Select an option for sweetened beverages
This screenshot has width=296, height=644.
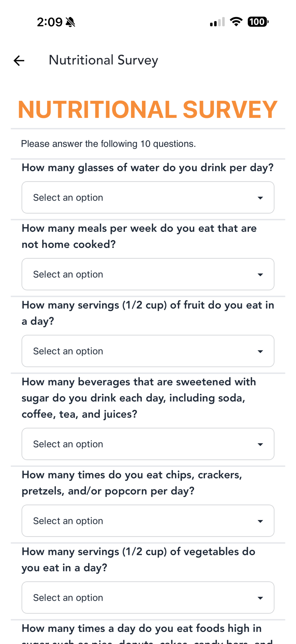[x=148, y=444]
